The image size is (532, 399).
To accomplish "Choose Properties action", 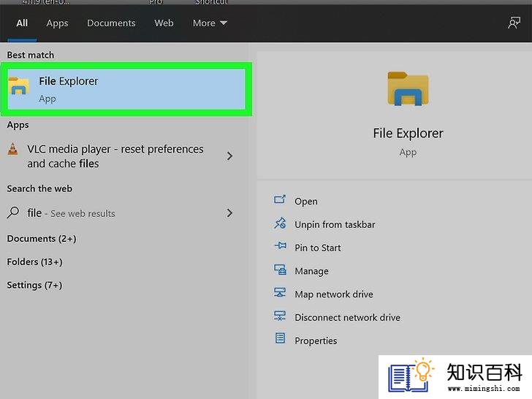I will point(316,341).
